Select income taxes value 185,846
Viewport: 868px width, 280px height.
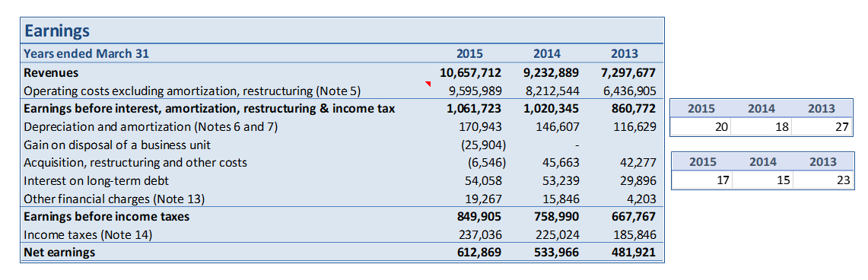point(635,234)
